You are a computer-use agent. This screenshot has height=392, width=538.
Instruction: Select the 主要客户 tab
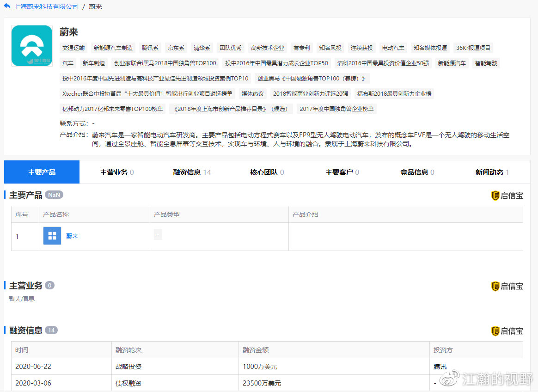point(342,172)
